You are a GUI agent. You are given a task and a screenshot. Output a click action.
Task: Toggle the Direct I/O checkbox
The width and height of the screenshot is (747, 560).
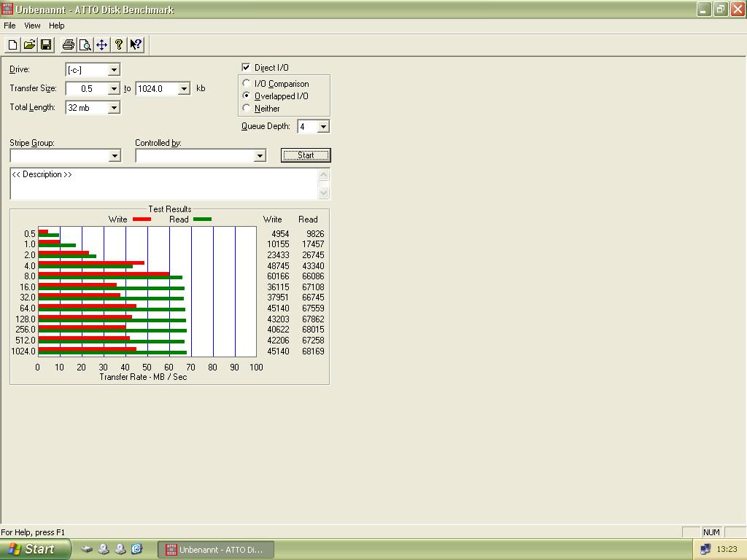pos(246,67)
